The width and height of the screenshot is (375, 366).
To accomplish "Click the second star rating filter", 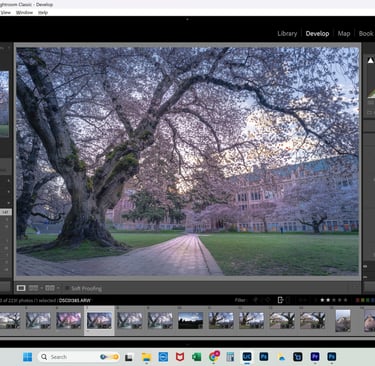I will pyautogui.click(x=328, y=300).
